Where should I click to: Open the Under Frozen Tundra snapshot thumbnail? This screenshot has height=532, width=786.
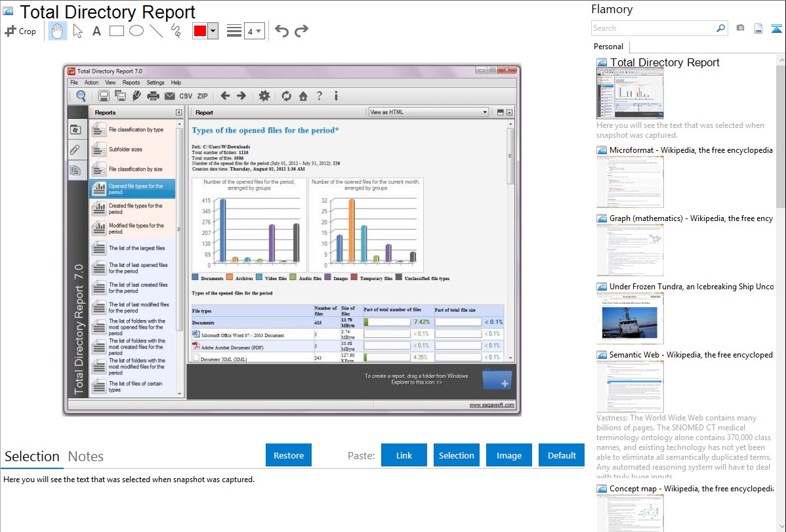click(630, 318)
